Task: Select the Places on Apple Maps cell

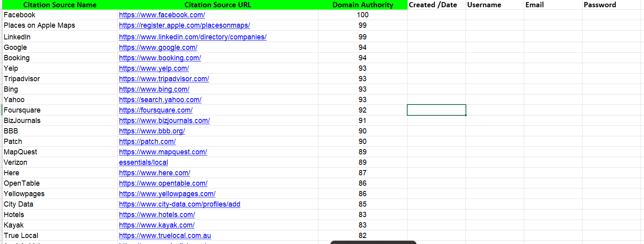Action: (59, 25)
